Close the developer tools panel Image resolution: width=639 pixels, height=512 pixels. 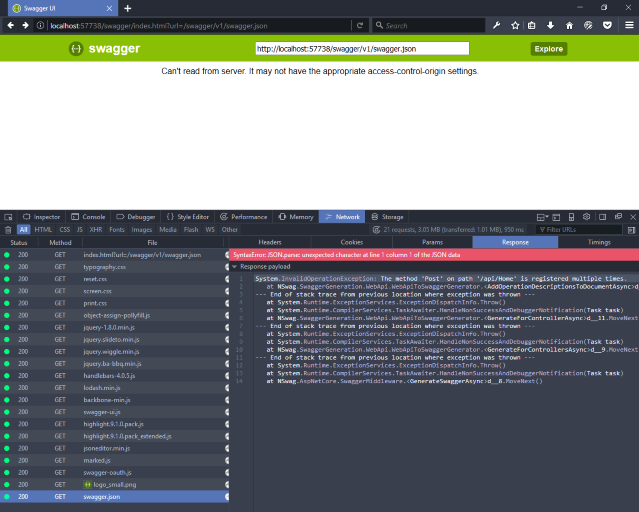pyautogui.click(x=633, y=217)
